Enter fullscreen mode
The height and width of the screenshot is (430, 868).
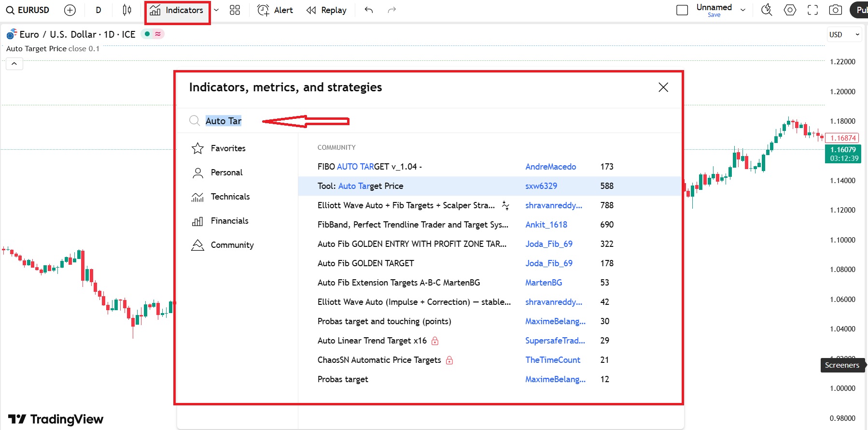(x=812, y=10)
